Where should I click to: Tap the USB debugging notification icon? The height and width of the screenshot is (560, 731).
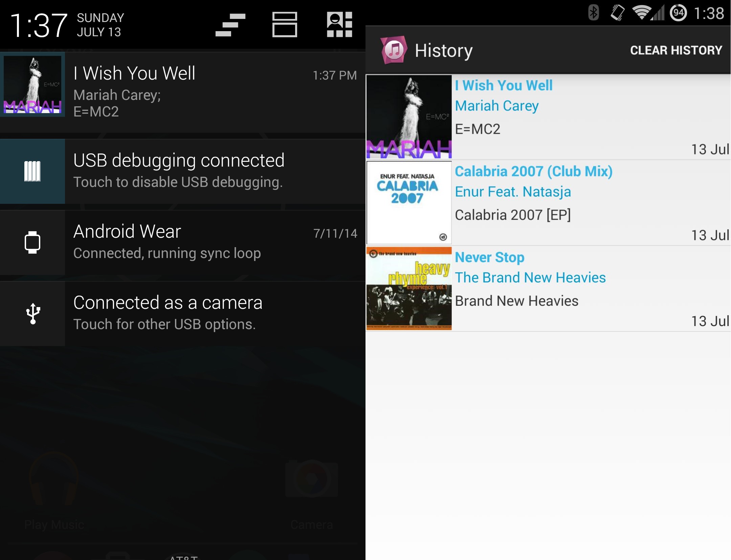[32, 171]
